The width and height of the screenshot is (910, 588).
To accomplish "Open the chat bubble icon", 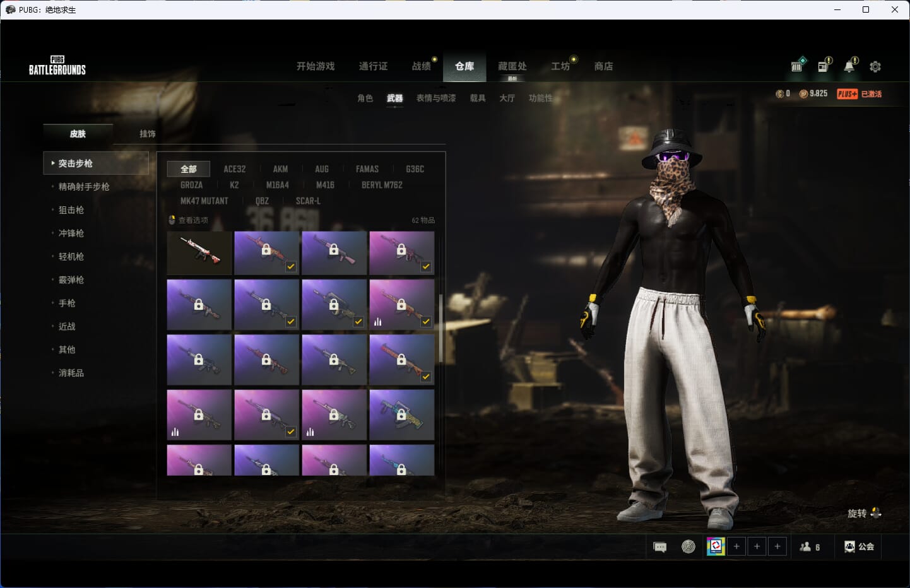I will [660, 547].
